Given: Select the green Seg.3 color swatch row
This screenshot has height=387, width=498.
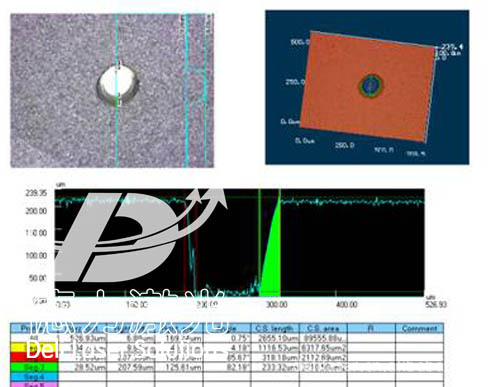Looking at the screenshot, I should coord(34,367).
